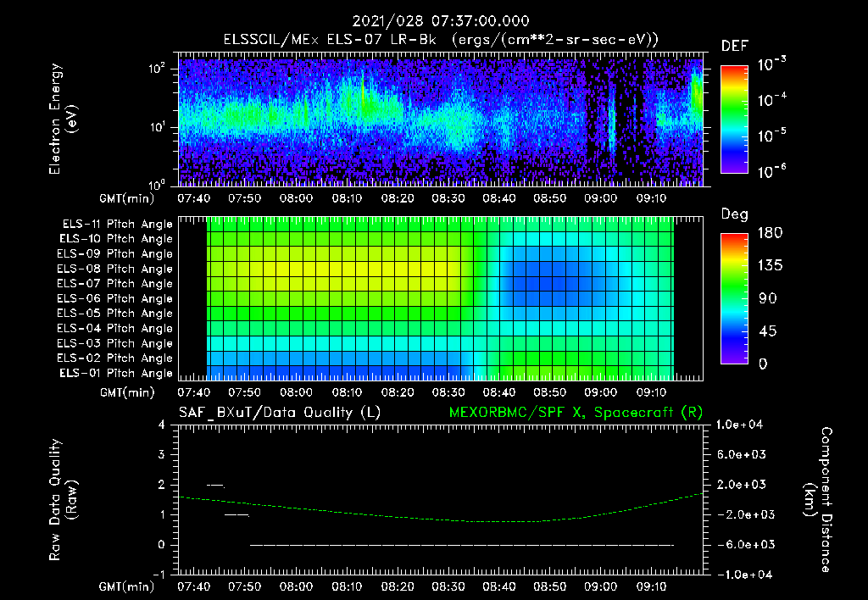Click the ELS-03 Pitch Angle row label
The width and height of the screenshot is (868, 600).
(115, 343)
